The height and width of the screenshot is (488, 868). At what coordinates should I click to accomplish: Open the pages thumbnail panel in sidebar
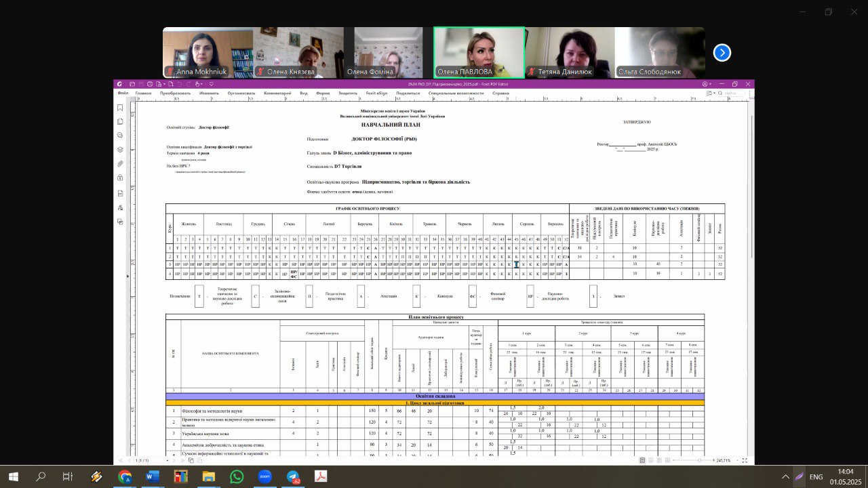point(120,122)
